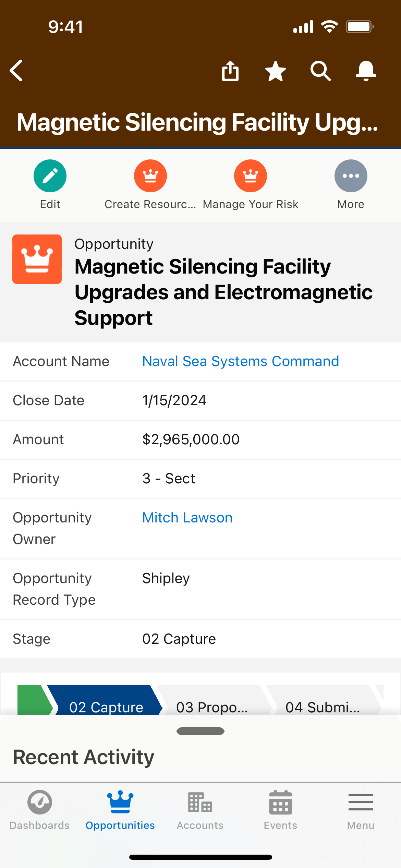Viewport: 401px width, 868px height.
Task: Select the 02 Capture stage in path
Action: 106,703
